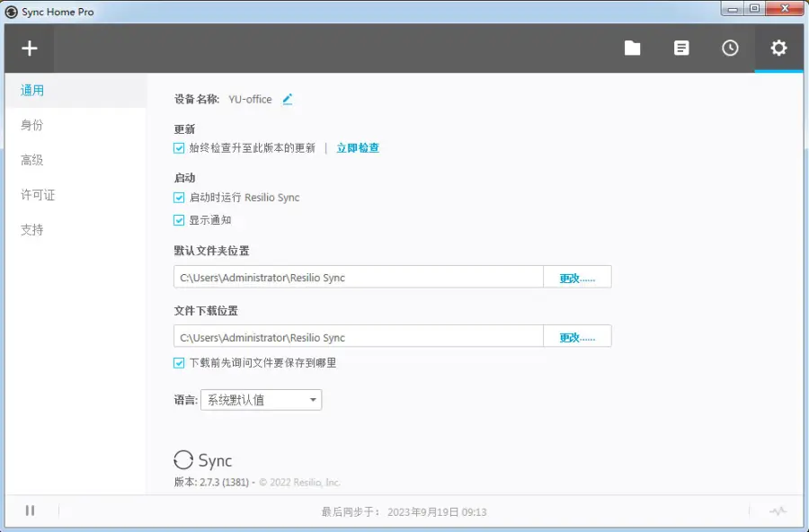Open the Settings gear icon

[778, 48]
